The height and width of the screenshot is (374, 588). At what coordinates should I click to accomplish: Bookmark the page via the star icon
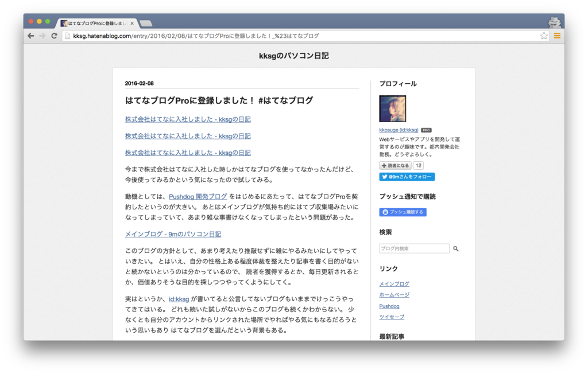coord(544,35)
